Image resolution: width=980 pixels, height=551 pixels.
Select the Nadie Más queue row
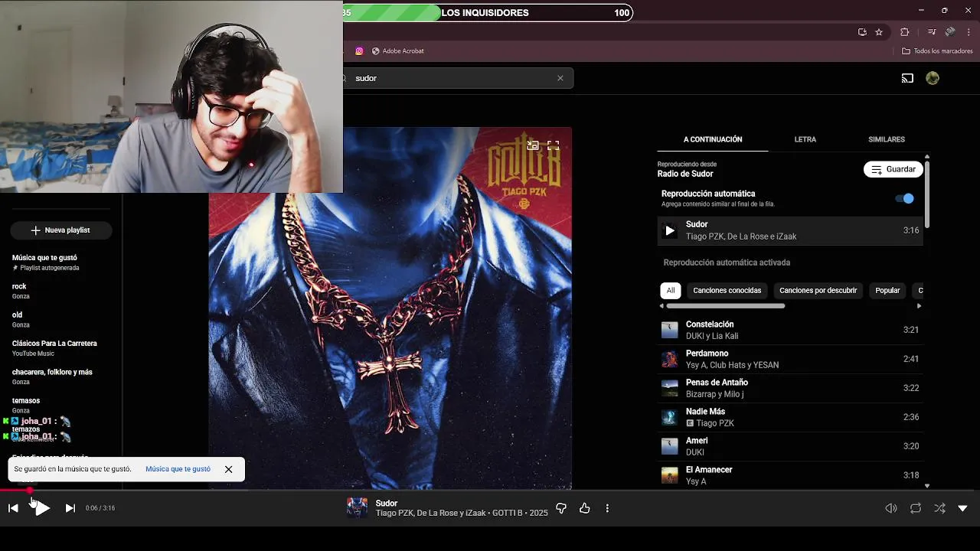tap(790, 417)
